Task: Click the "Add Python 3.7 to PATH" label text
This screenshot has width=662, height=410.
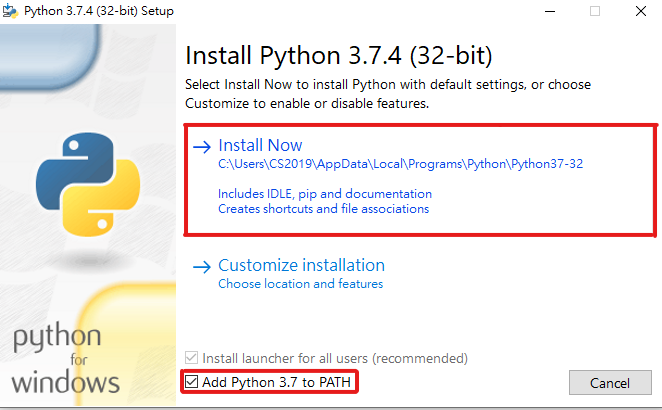Action: 278,382
